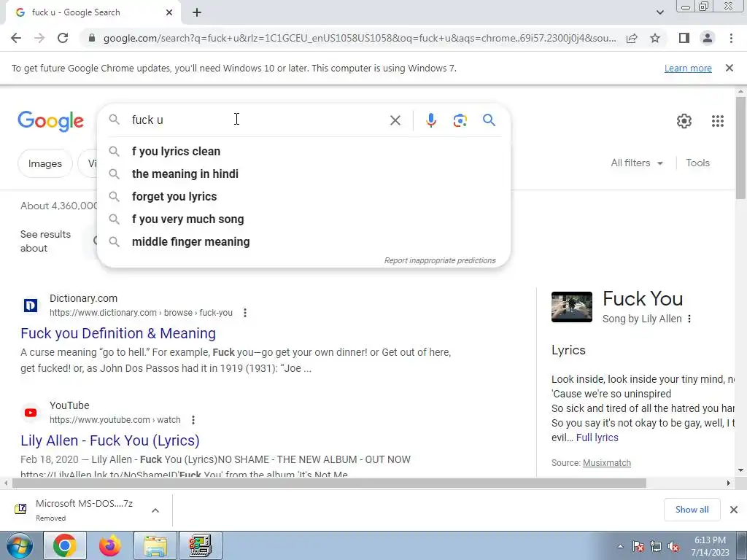The image size is (747, 560).
Task: Click the Google logo
Action: tap(50, 121)
